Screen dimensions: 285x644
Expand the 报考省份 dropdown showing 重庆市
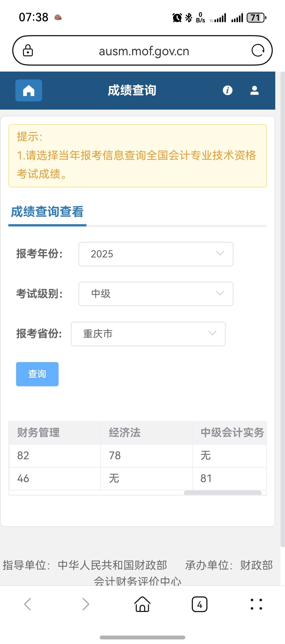point(148,334)
